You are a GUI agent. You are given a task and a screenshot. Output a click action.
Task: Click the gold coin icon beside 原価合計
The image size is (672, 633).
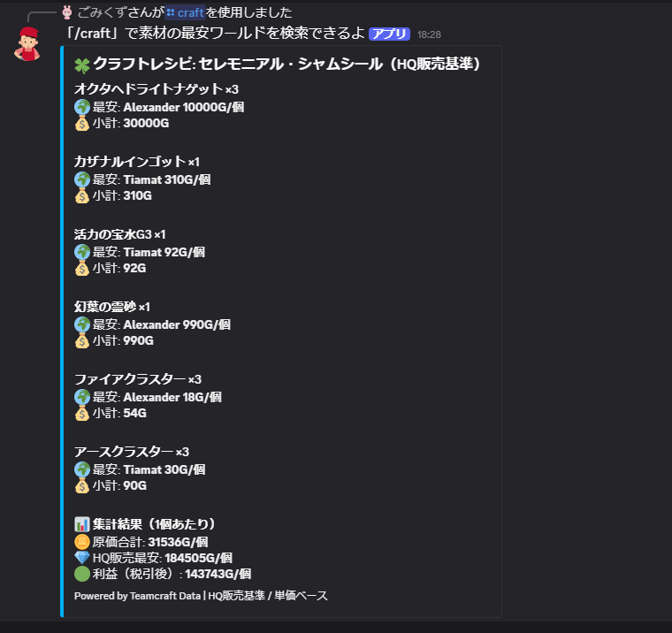82,542
